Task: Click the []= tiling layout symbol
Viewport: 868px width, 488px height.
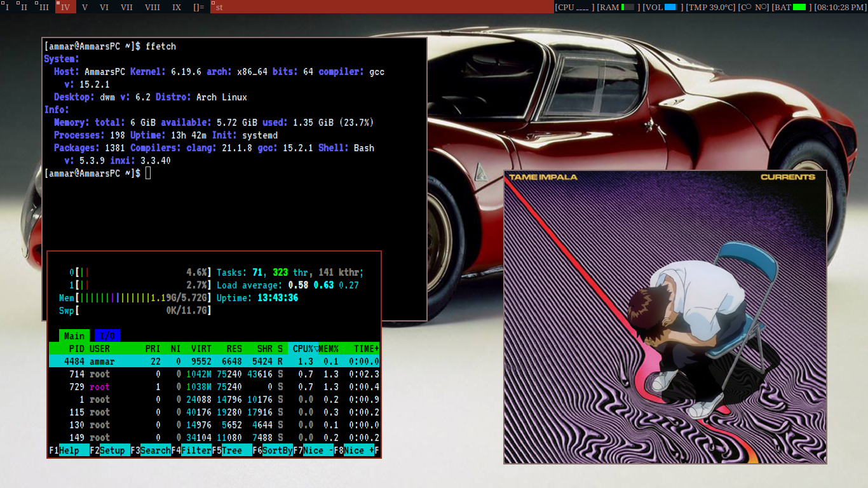Action: pos(198,7)
